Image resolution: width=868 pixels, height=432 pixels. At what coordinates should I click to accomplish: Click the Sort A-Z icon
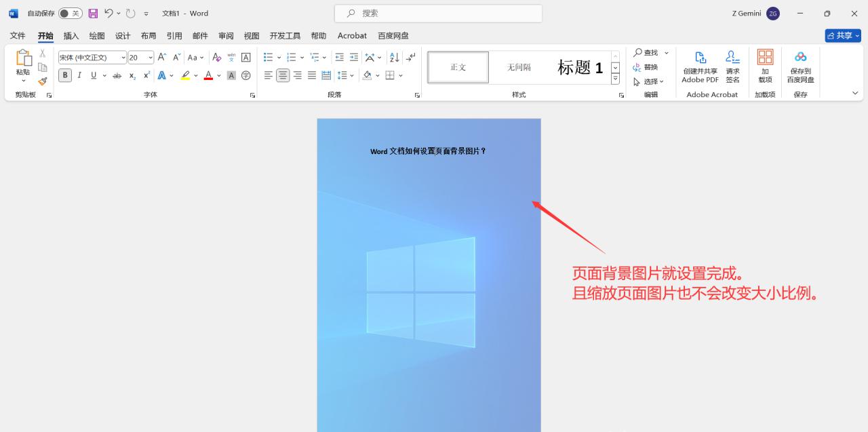(395, 58)
